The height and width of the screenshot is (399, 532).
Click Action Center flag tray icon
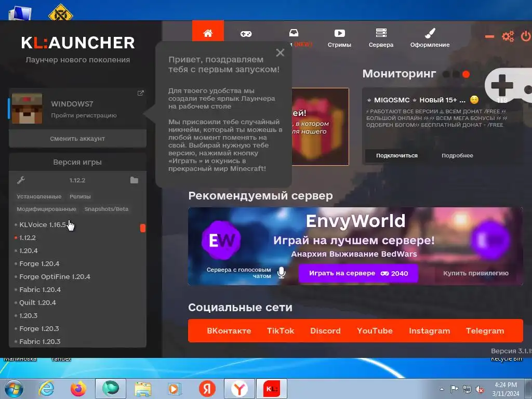[x=454, y=389]
